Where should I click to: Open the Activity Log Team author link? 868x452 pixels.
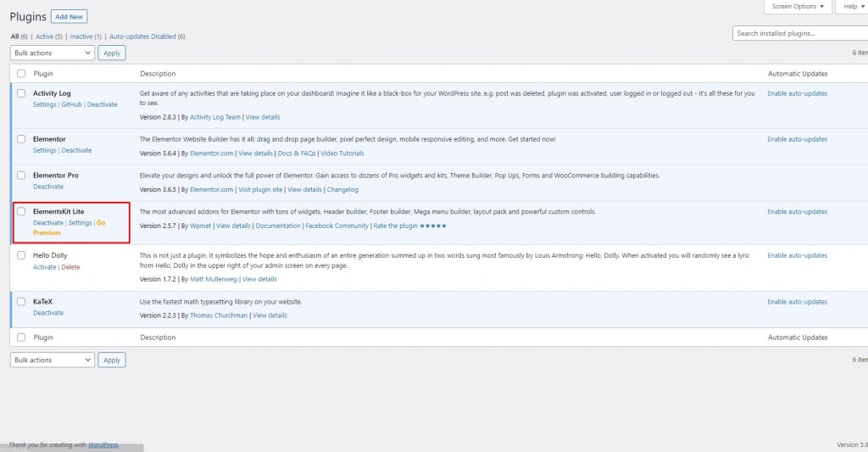[215, 117]
